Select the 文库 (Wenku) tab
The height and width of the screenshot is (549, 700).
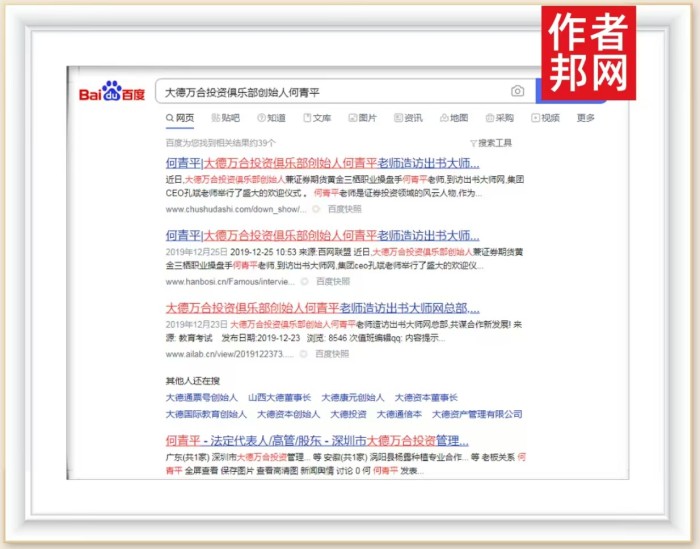coord(317,118)
